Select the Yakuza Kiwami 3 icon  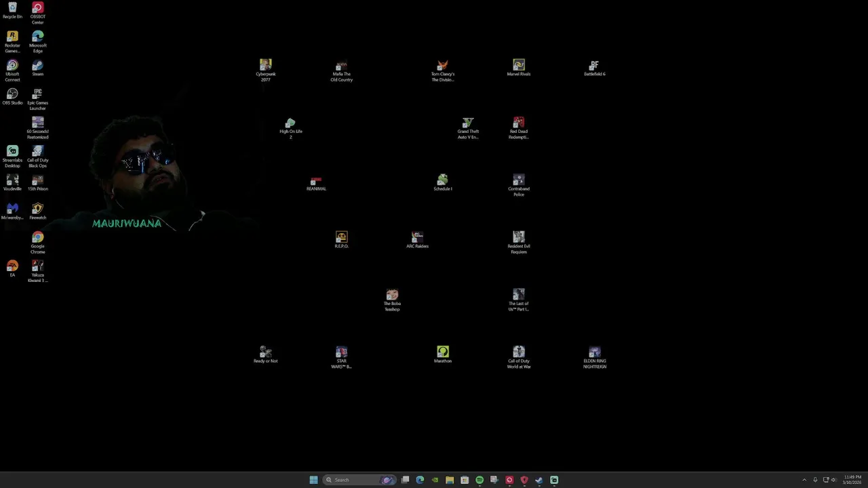(38, 272)
